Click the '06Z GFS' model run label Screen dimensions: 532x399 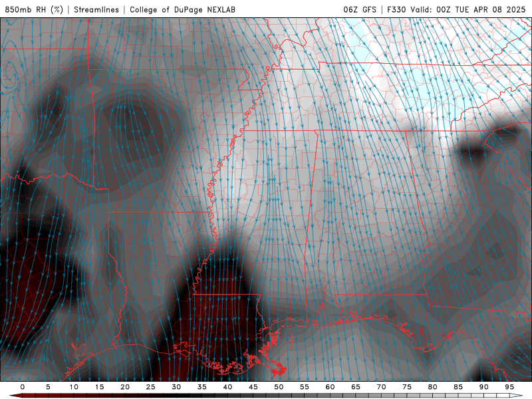[360, 9]
